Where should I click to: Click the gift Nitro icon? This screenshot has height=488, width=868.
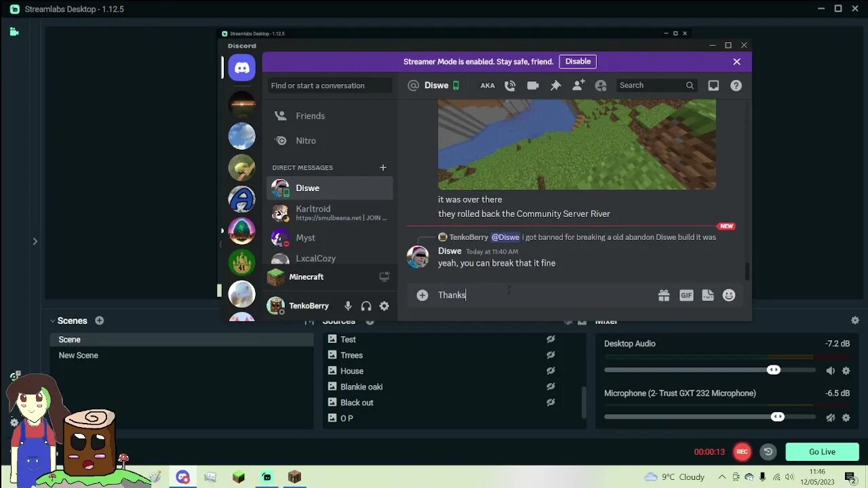664,295
